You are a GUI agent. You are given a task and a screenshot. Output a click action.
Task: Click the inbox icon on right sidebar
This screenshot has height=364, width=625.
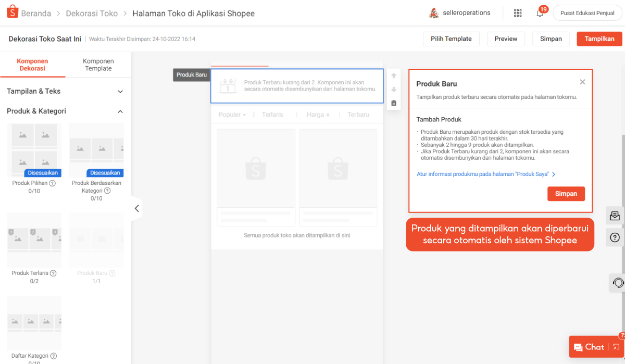pyautogui.click(x=615, y=216)
